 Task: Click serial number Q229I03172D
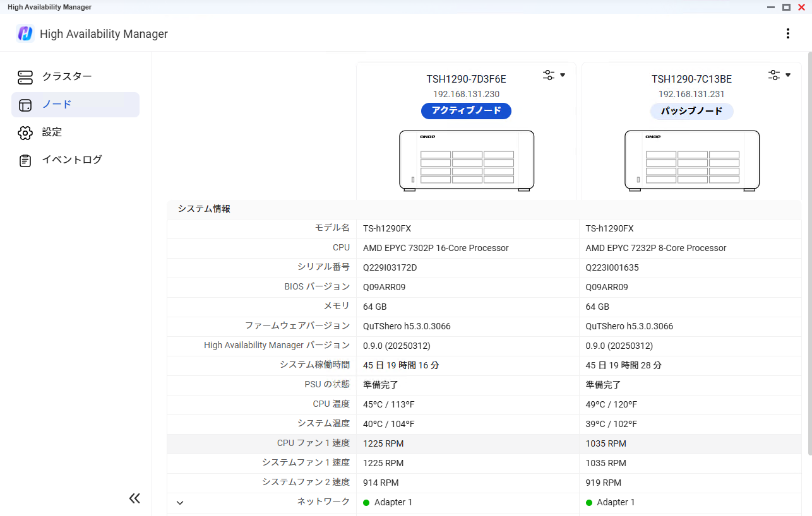[x=390, y=267]
